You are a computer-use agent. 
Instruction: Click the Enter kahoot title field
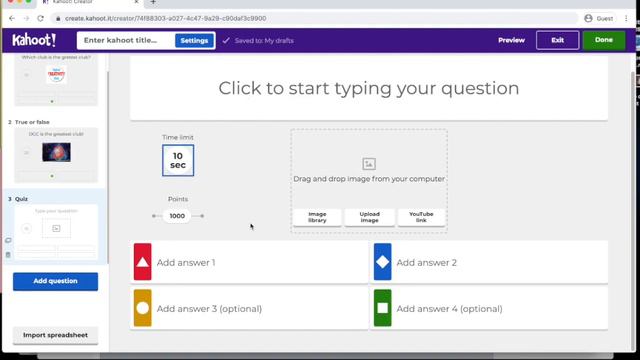(x=126, y=40)
